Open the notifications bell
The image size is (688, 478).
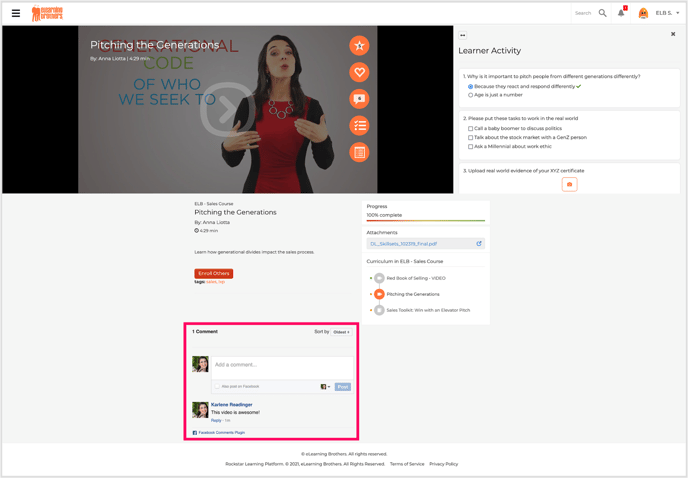(621, 13)
